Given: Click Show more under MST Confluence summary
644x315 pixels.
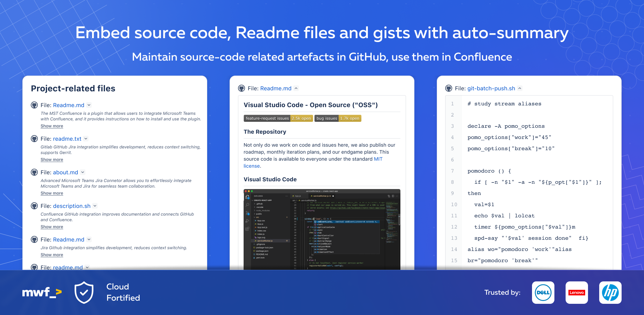Looking at the screenshot, I should point(52,126).
